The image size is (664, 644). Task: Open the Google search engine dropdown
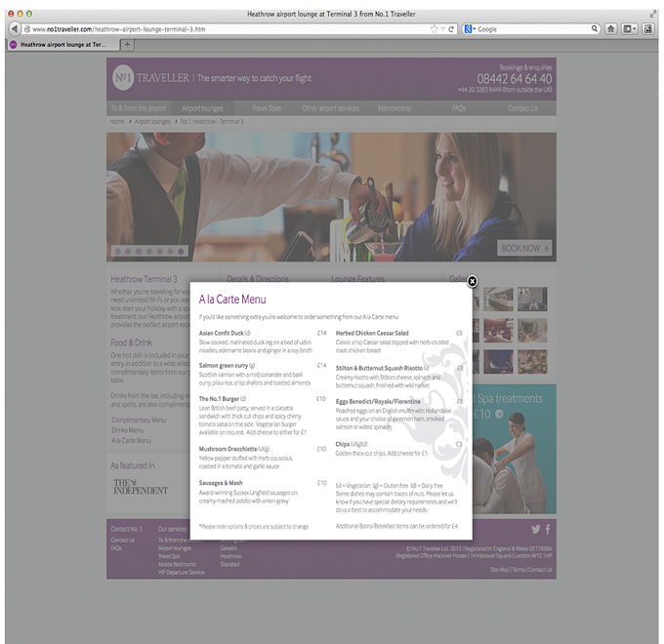(x=470, y=29)
